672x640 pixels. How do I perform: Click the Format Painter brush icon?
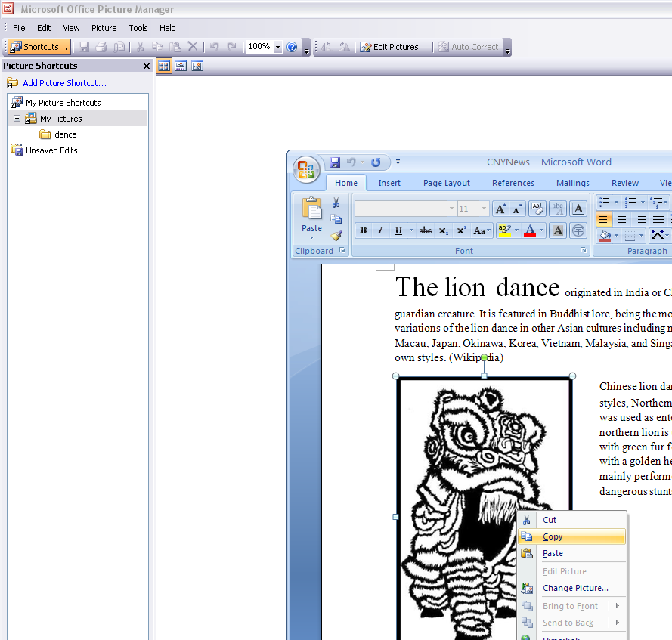(336, 236)
